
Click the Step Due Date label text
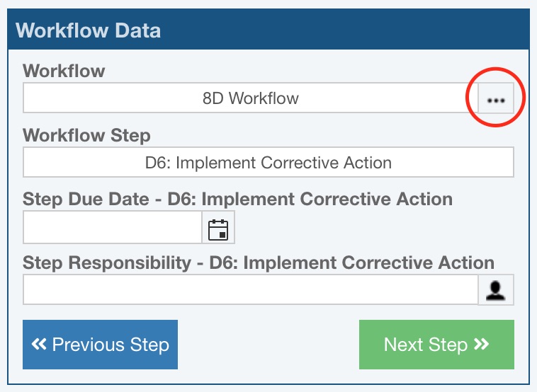pos(237,199)
